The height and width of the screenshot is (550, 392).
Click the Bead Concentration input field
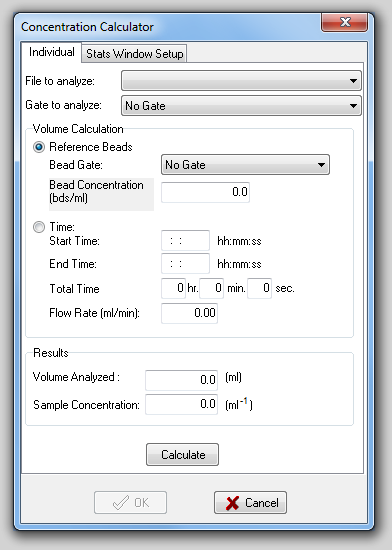(205, 192)
